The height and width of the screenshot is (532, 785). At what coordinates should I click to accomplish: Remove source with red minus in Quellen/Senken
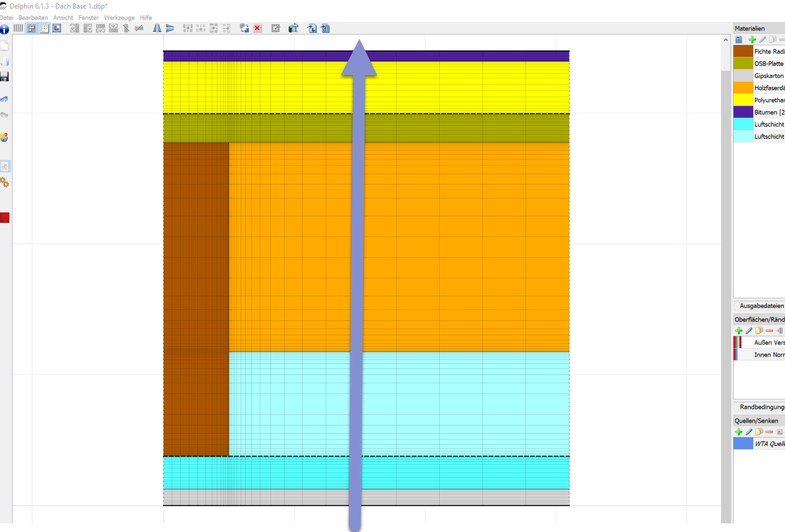pyautogui.click(x=769, y=432)
